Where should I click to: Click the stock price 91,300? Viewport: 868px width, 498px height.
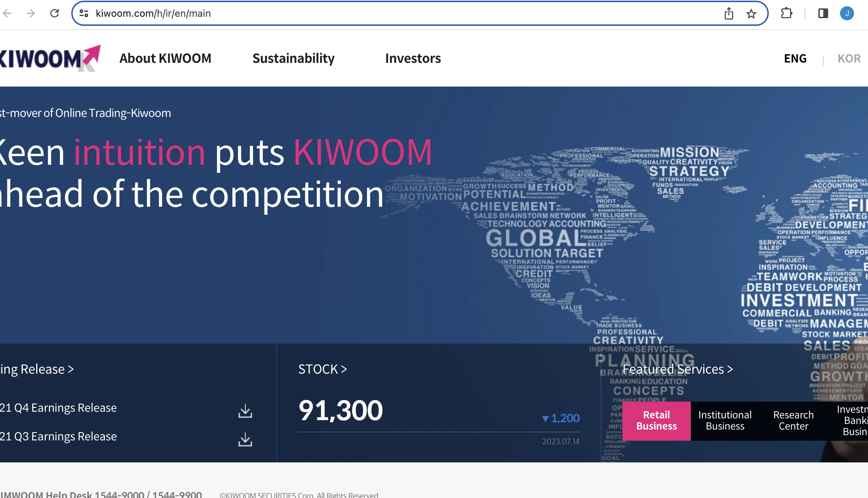click(x=341, y=410)
